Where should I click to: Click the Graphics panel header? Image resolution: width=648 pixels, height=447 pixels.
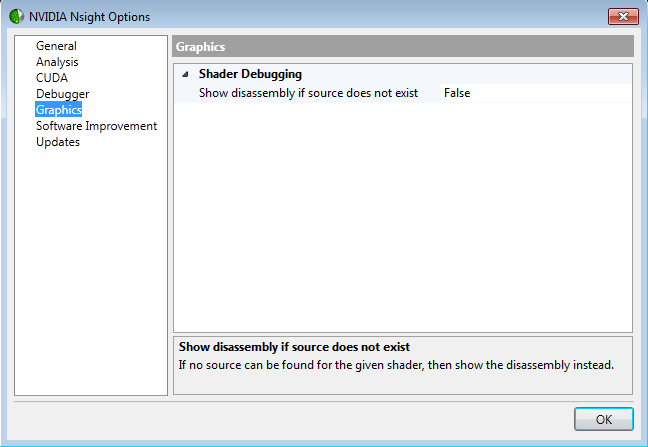403,46
